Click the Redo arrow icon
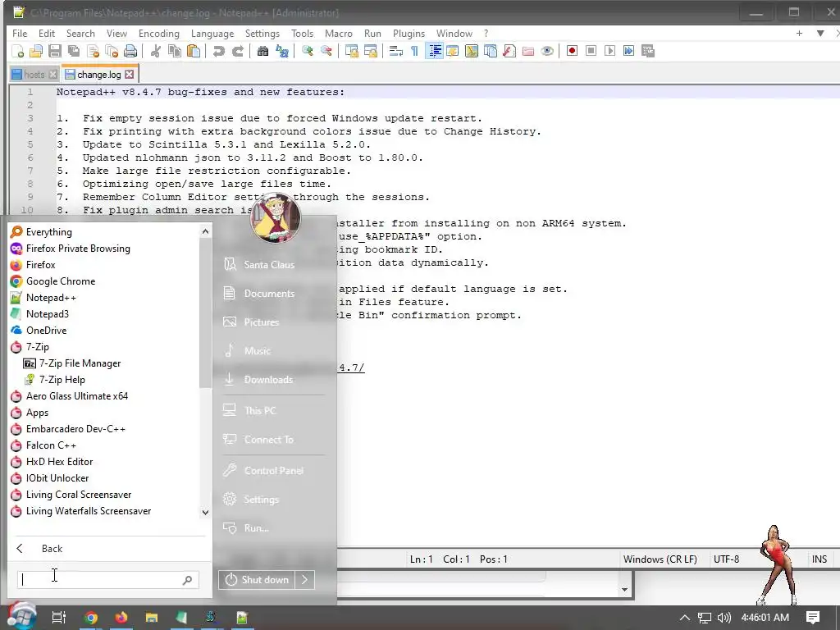The image size is (840, 630). [237, 52]
